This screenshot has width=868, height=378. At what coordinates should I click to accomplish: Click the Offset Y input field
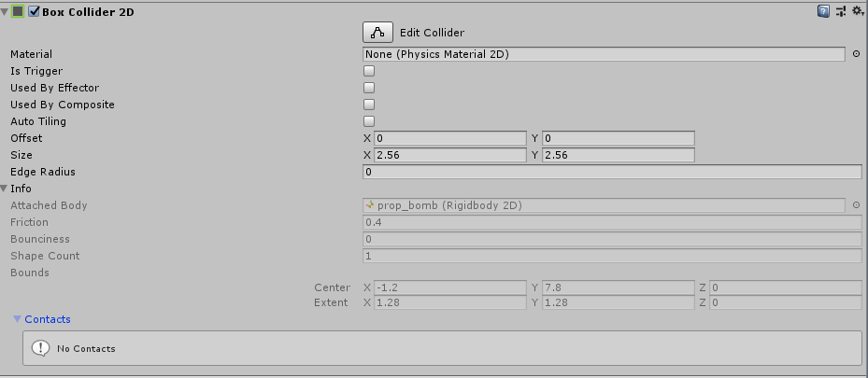pos(619,138)
